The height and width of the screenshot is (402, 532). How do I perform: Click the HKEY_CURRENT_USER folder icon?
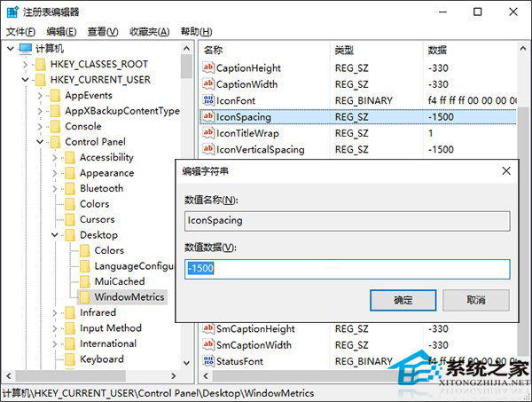click(x=41, y=80)
